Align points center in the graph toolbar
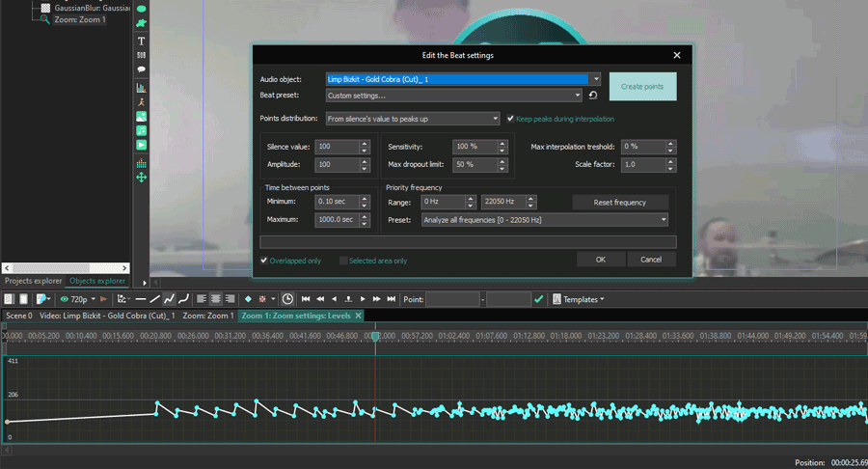 pyautogui.click(x=216, y=299)
